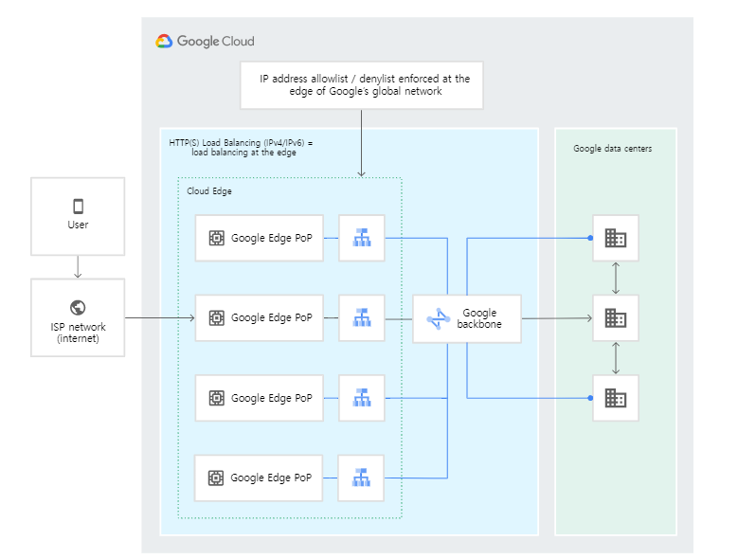Click the middle data center building icon
Screen dimensions: 756x559
(616, 317)
